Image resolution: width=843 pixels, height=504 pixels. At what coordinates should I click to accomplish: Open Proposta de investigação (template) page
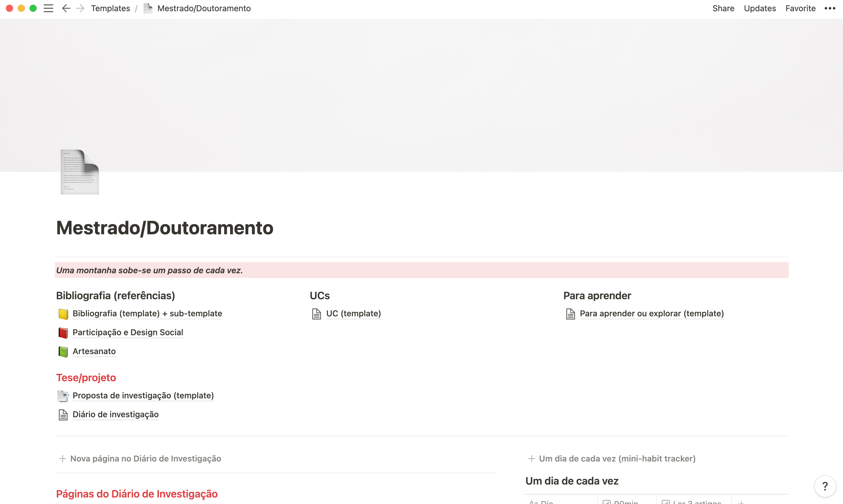[143, 396]
